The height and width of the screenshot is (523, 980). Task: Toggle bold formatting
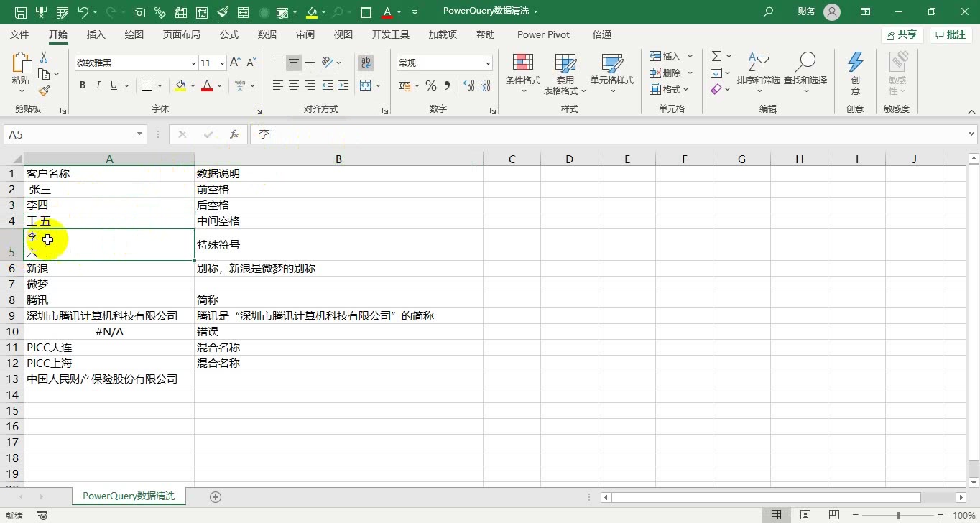point(83,85)
